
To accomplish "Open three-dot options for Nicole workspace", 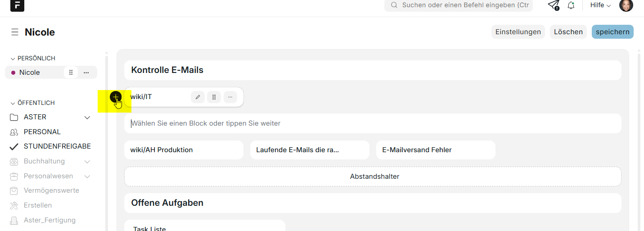I will pos(86,72).
